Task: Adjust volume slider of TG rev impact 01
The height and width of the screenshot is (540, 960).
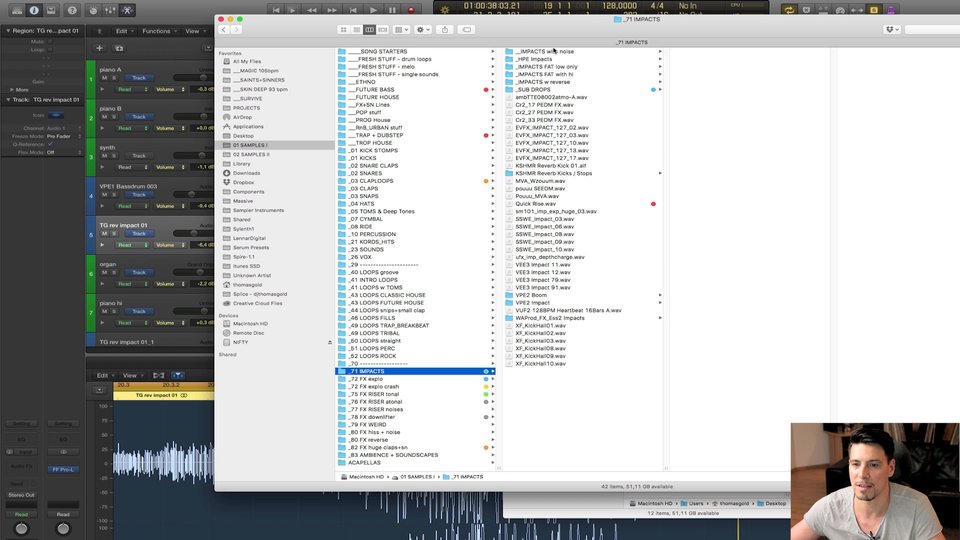Action: (x=193, y=233)
